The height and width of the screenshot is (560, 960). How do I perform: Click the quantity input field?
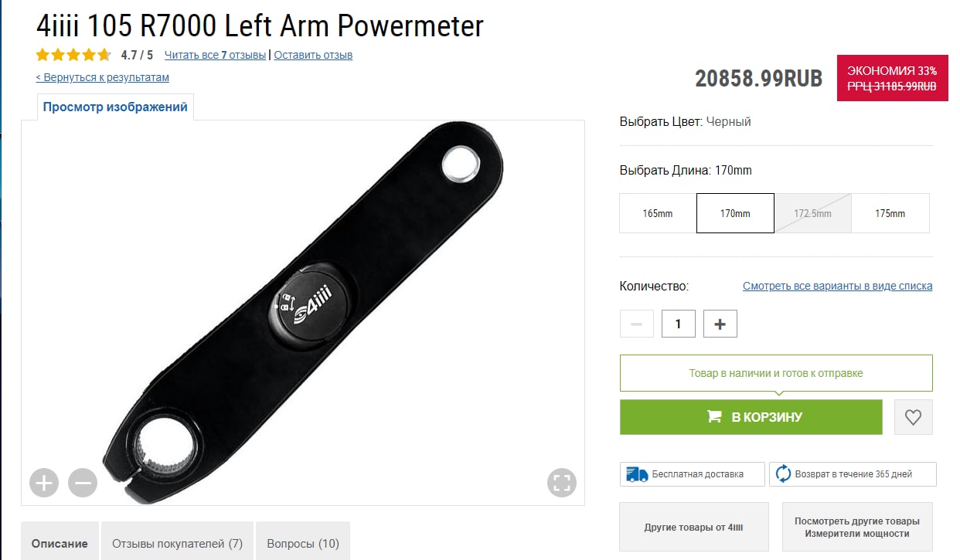(679, 324)
